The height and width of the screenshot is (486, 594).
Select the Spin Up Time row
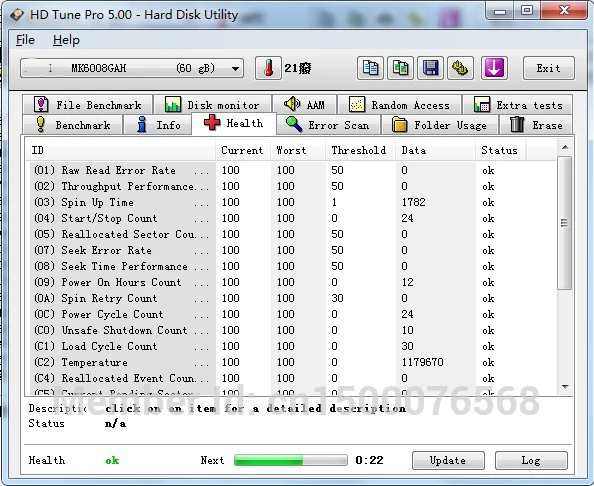click(292, 202)
